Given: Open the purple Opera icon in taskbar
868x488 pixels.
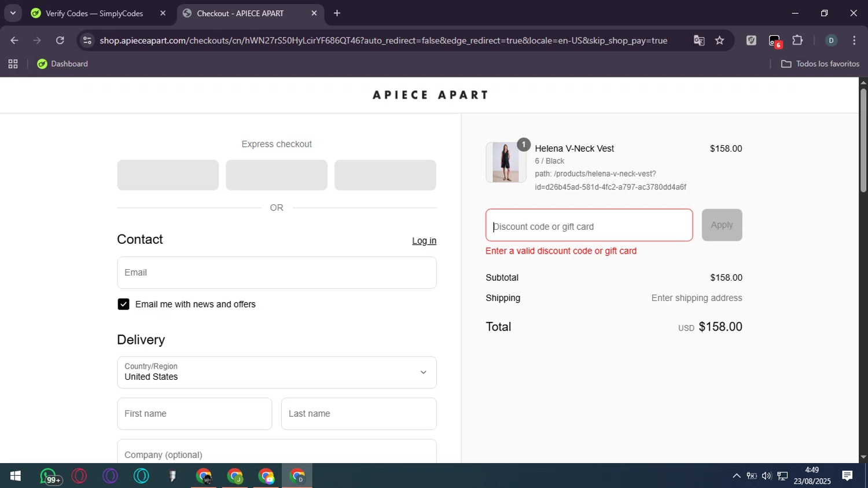Looking at the screenshot, I should pyautogui.click(x=110, y=476).
